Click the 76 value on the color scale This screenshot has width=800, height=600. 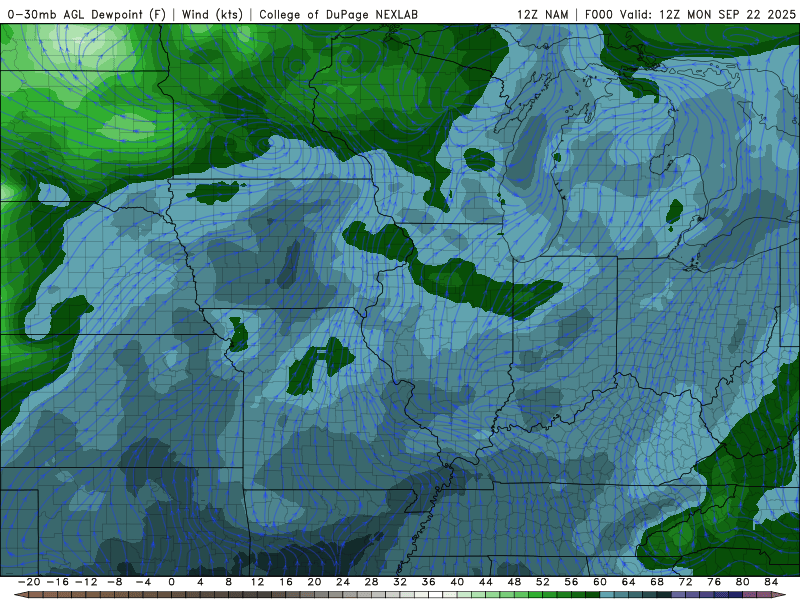(714, 582)
